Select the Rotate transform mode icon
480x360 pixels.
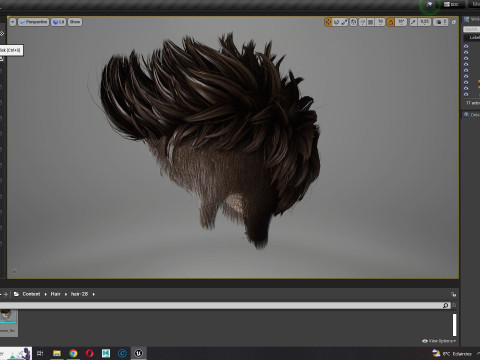pos(336,22)
